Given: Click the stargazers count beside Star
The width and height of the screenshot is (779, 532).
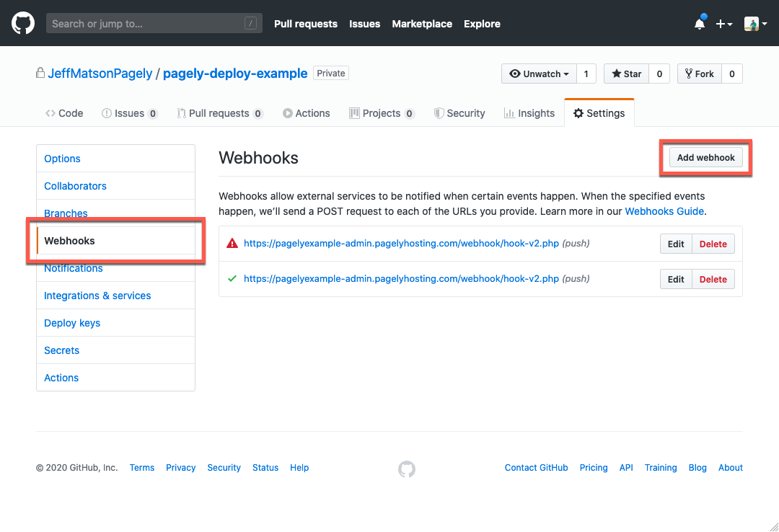Looking at the screenshot, I should point(659,74).
